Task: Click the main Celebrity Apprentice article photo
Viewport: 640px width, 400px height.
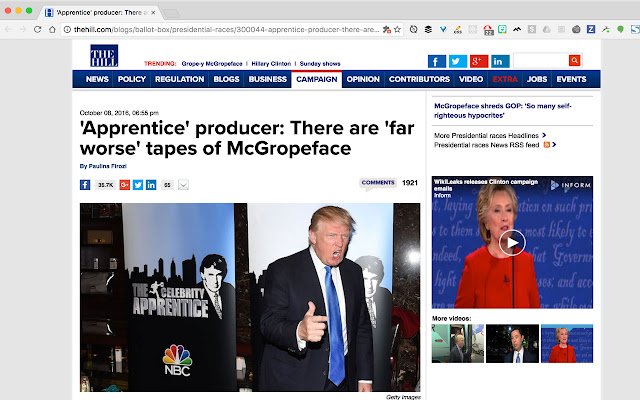Action: (x=250, y=297)
